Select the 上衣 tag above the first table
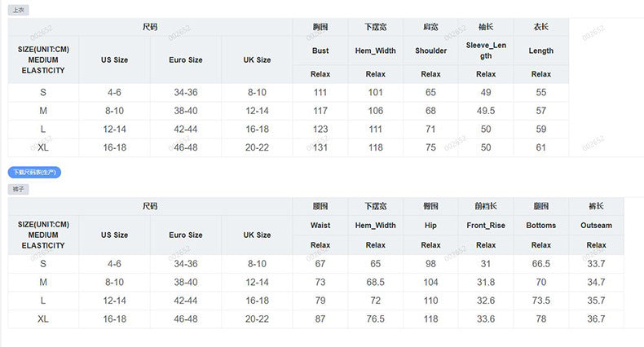Screen dimensions: 644x347 pyautogui.click(x=19, y=10)
